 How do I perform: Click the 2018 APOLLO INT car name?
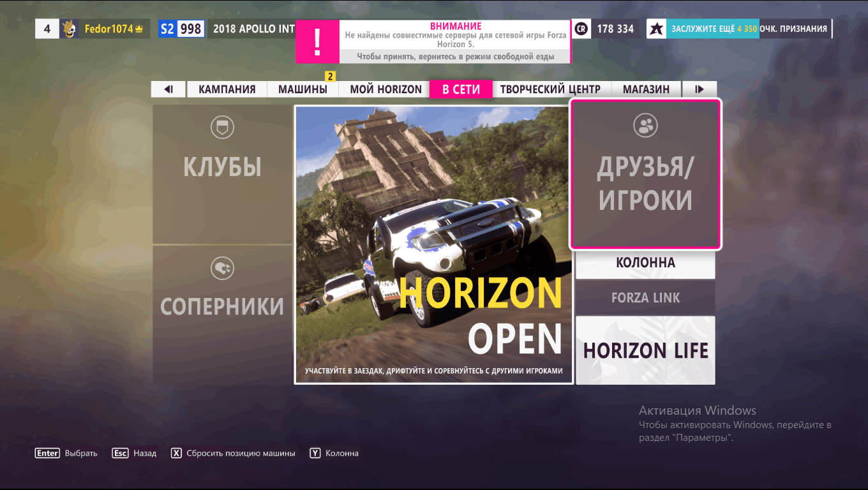pos(254,29)
